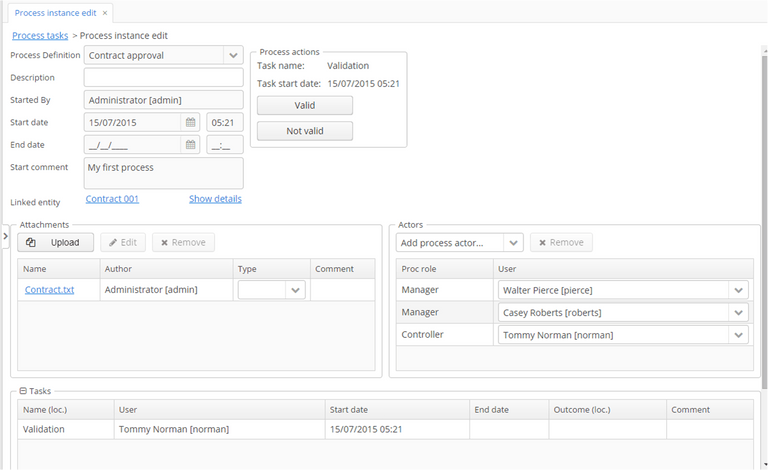768x470 pixels.
Task: Click the Type column header
Action: tap(272, 269)
